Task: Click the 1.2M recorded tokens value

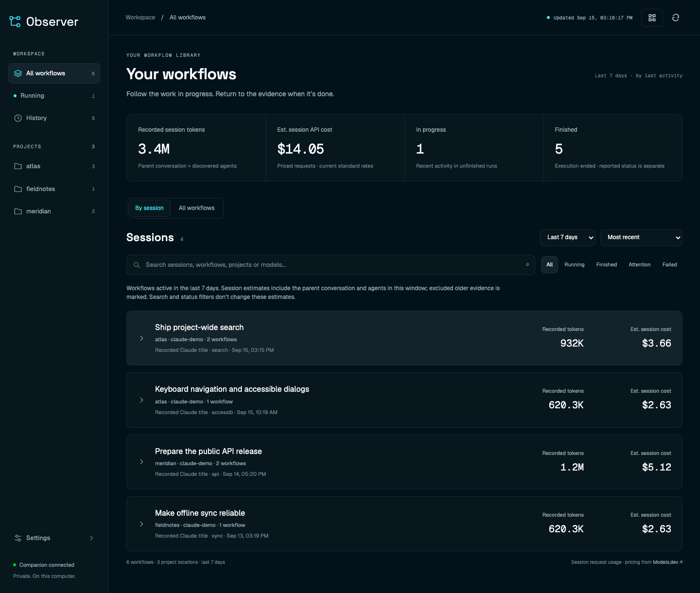Action: click(x=572, y=467)
